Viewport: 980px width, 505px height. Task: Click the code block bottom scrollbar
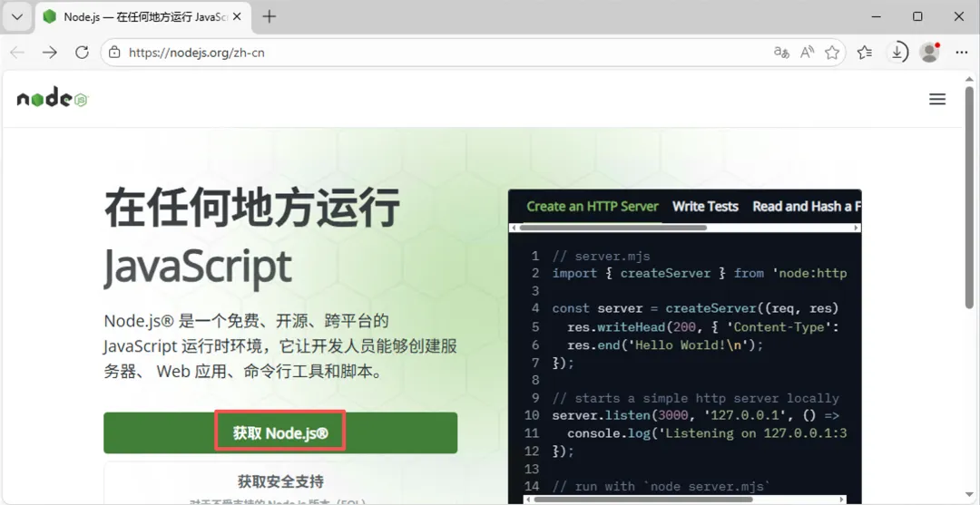[x=643, y=500]
